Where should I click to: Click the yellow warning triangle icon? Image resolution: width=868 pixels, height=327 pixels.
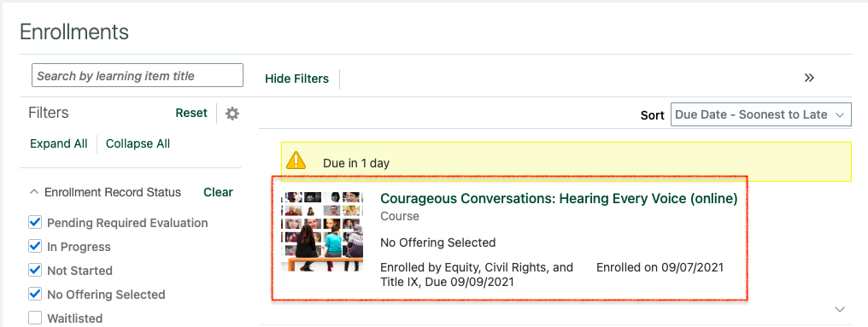[x=296, y=161]
